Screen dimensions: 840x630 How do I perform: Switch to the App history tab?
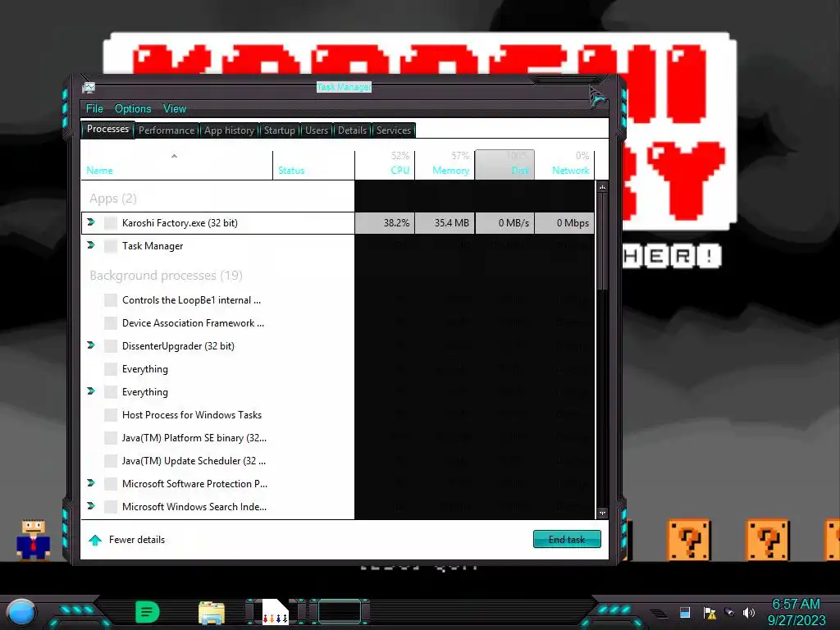(230, 130)
